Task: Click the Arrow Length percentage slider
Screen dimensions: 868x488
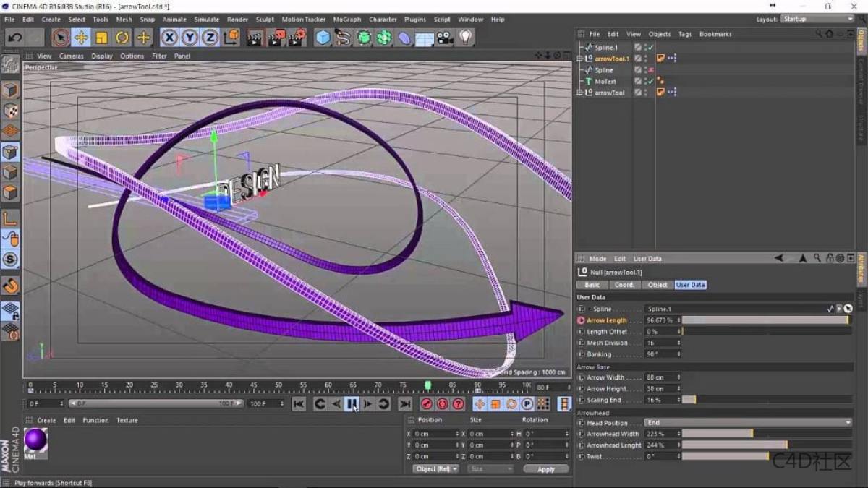Action: point(767,320)
